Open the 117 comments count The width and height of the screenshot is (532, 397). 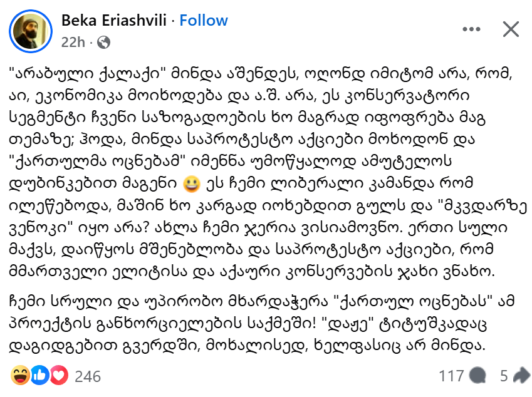click(x=451, y=376)
